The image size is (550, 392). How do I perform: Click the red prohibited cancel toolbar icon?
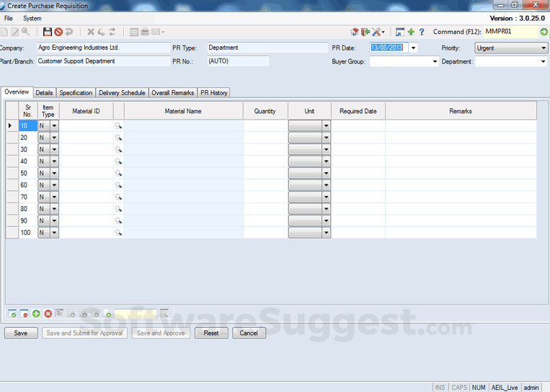[x=58, y=32]
